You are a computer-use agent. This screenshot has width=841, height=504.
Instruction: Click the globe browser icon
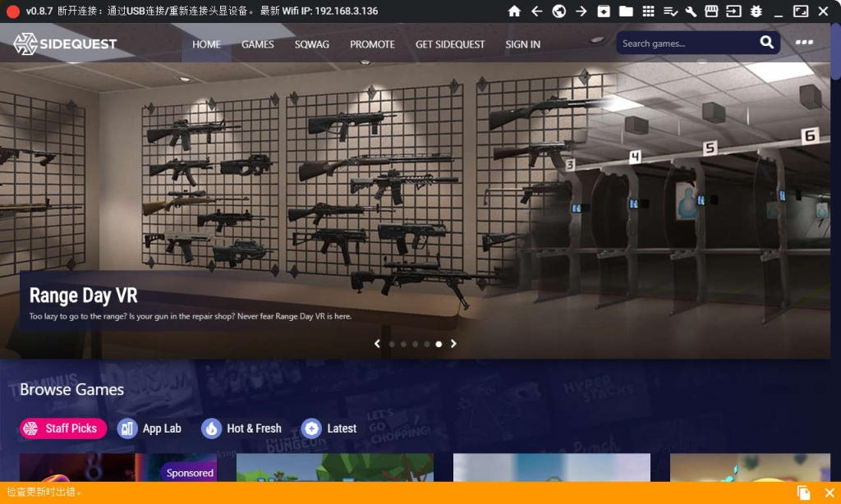(558, 11)
